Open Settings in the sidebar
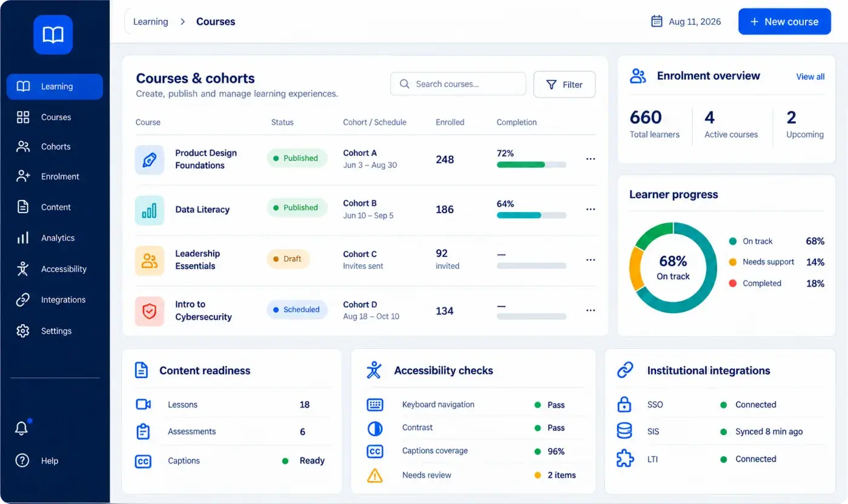 [x=55, y=331]
